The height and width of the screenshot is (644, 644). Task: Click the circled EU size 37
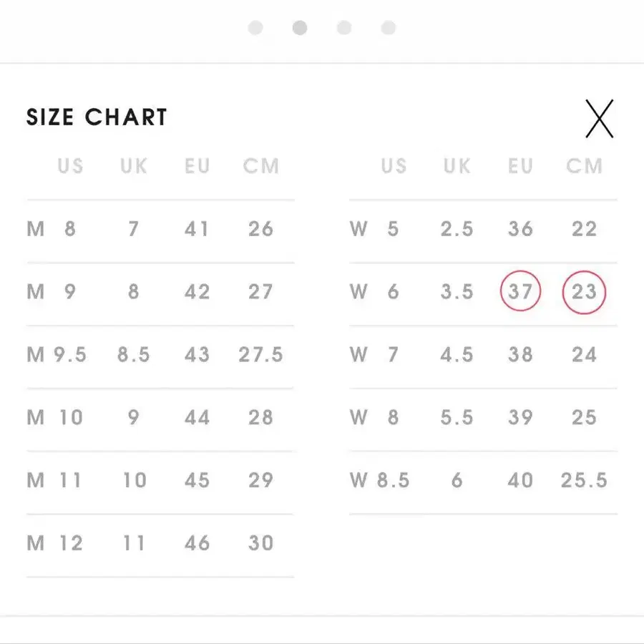pos(520,292)
